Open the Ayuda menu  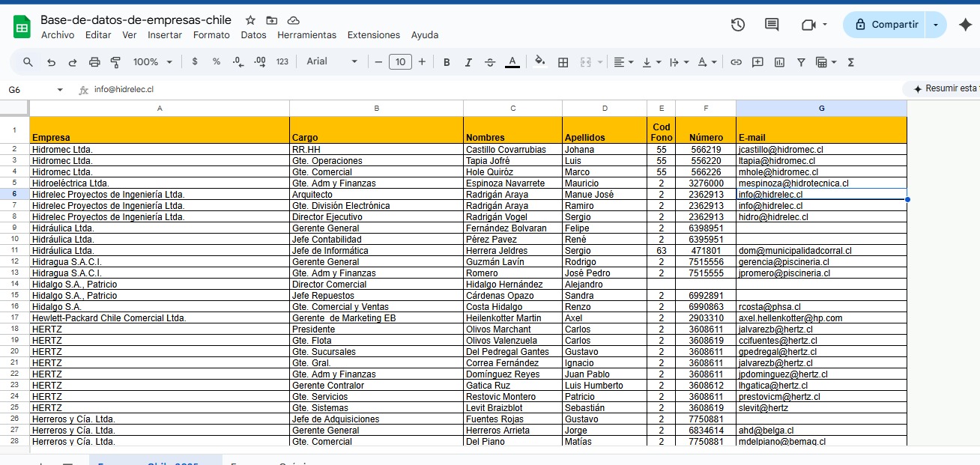click(425, 35)
